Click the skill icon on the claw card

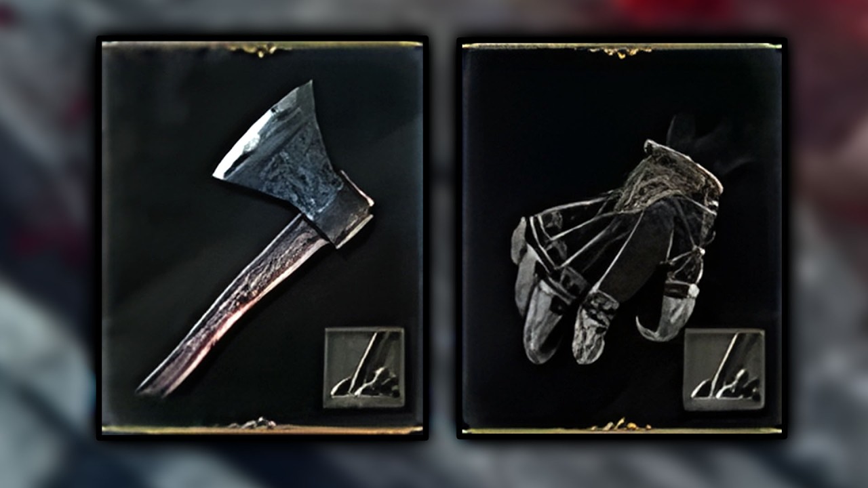[x=724, y=370]
